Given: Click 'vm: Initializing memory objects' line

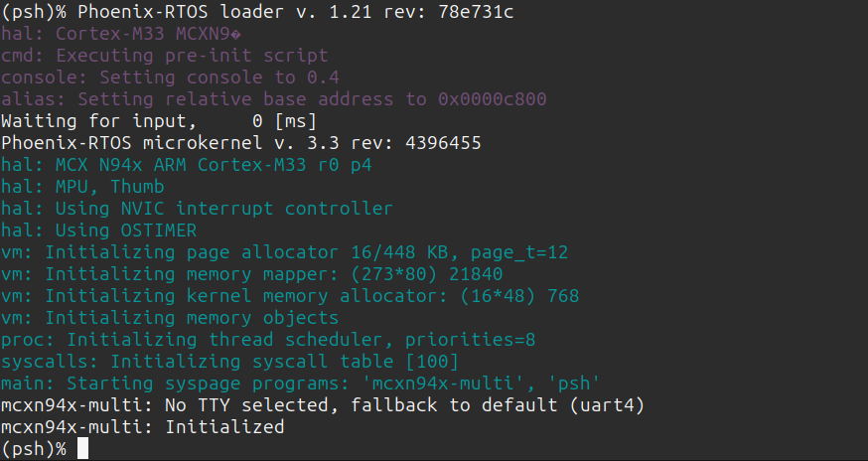Looking at the screenshot, I should (170, 318).
